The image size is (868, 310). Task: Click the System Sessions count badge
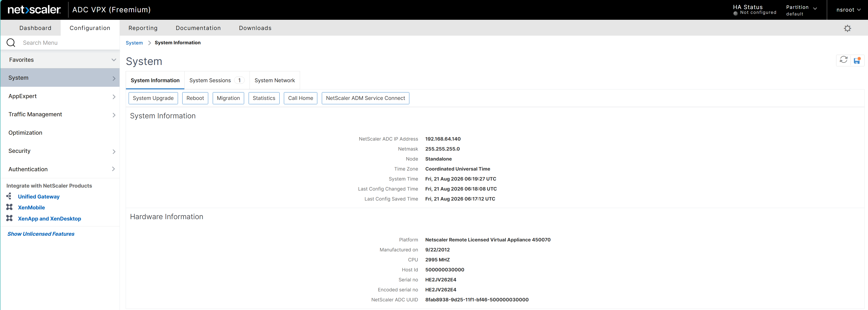tap(239, 80)
